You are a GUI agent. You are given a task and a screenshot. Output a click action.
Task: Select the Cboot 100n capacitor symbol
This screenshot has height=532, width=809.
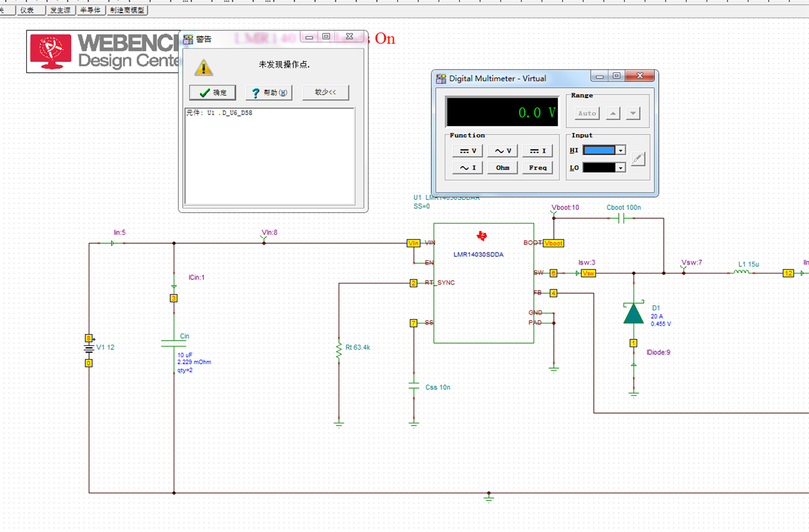[622, 219]
